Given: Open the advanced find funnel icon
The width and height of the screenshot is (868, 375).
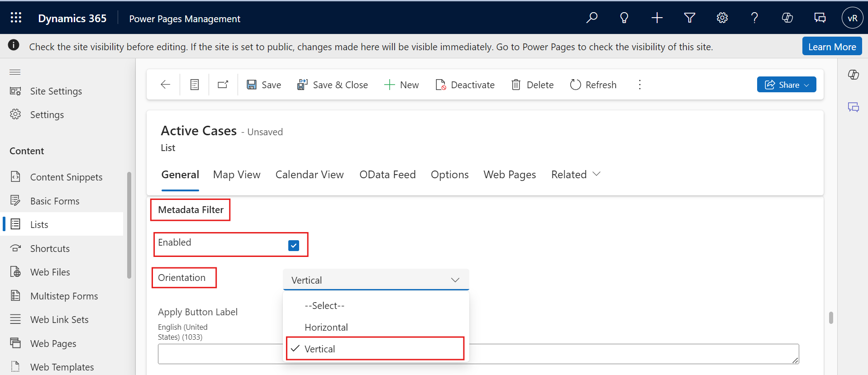Looking at the screenshot, I should [689, 18].
